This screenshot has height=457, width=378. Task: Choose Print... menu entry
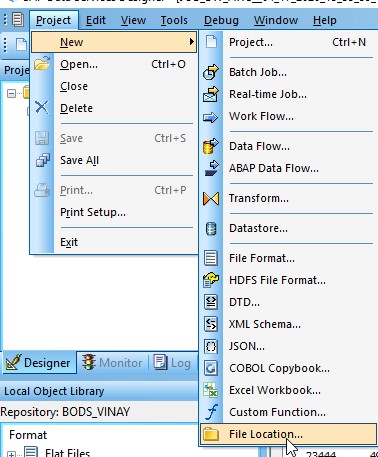tap(114, 190)
